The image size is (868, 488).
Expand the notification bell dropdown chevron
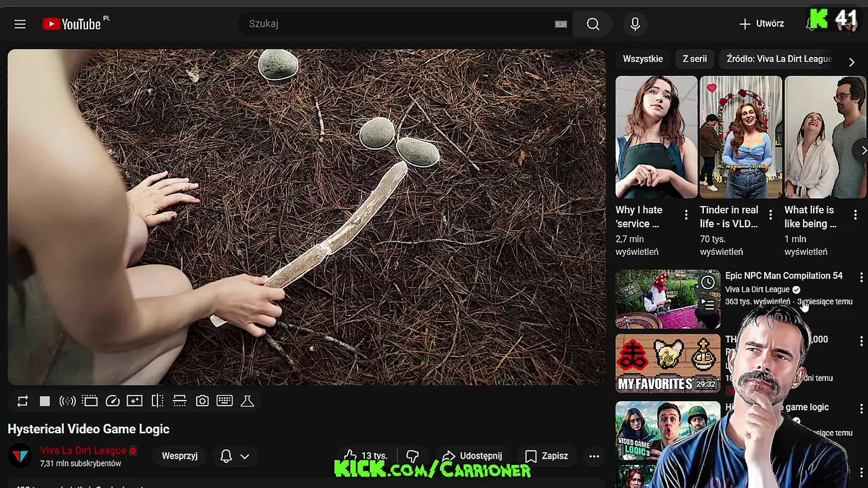(245, 456)
